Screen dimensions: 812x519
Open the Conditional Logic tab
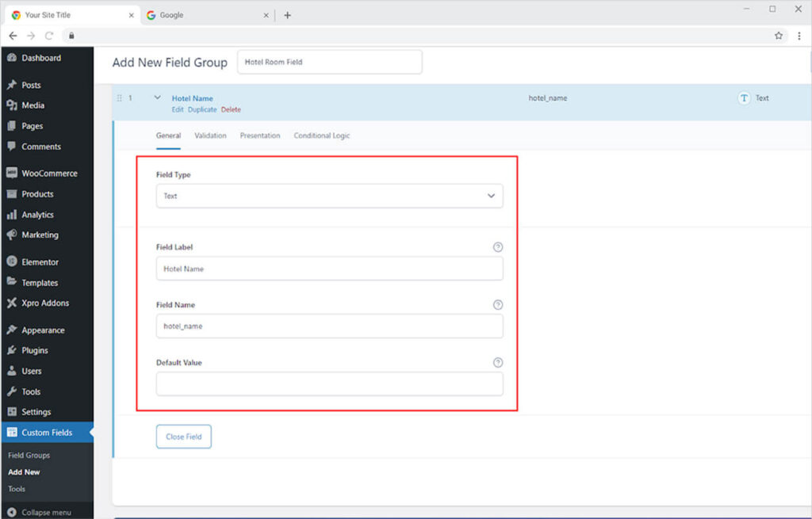(x=321, y=135)
